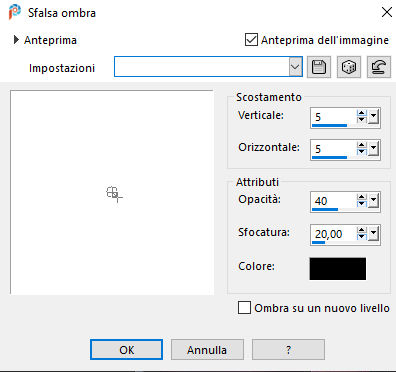Uncheck Anteprima dell'immagine checkbox
The image size is (396, 372).
(251, 40)
